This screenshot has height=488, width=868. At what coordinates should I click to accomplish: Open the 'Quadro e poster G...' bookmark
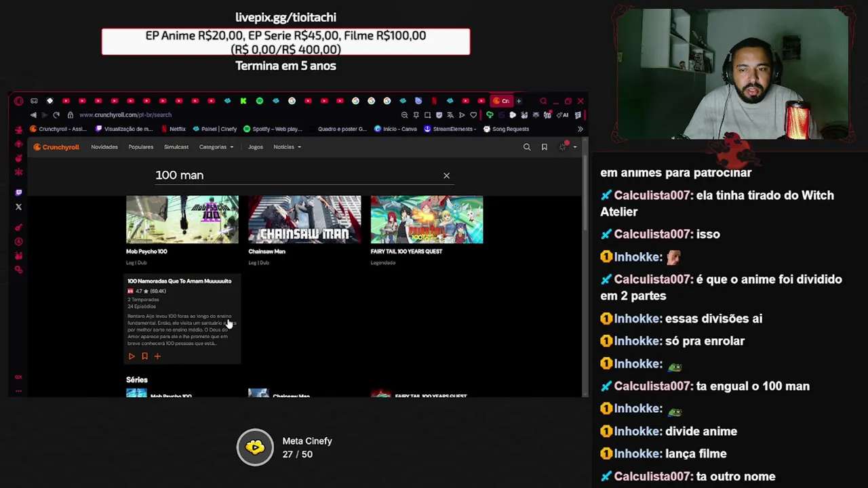tap(337, 129)
